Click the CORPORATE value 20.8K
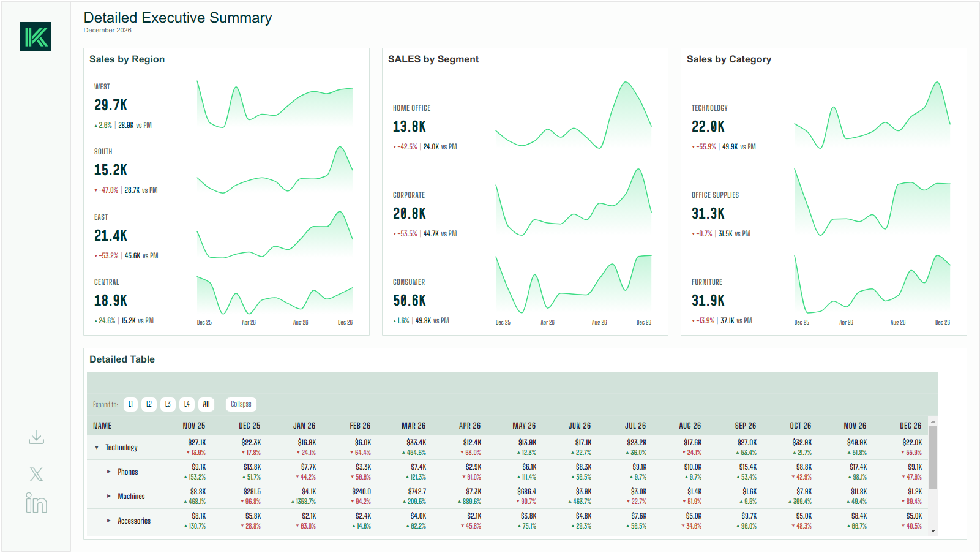 pos(410,214)
